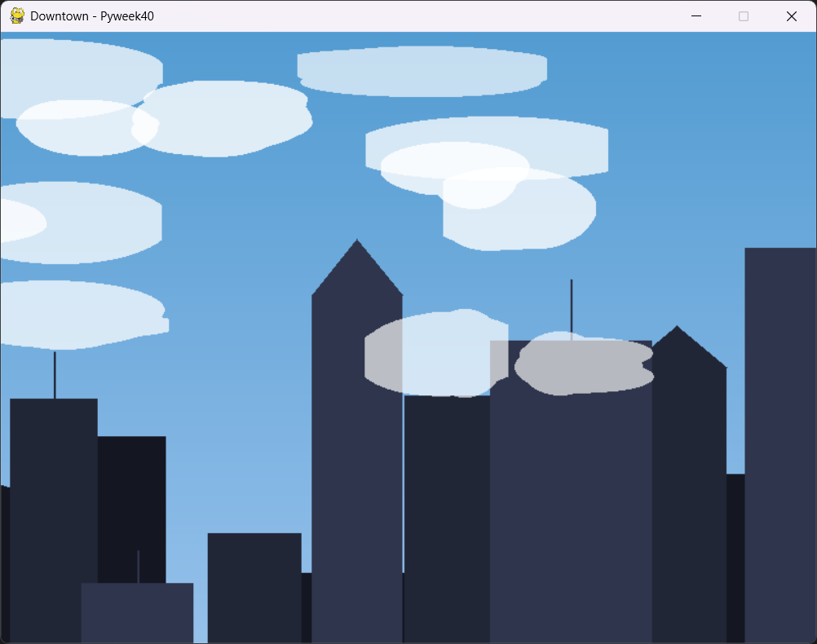Click the tall antenna above the wide central building
Image resolution: width=817 pixels, height=644 pixels.
coord(571,306)
